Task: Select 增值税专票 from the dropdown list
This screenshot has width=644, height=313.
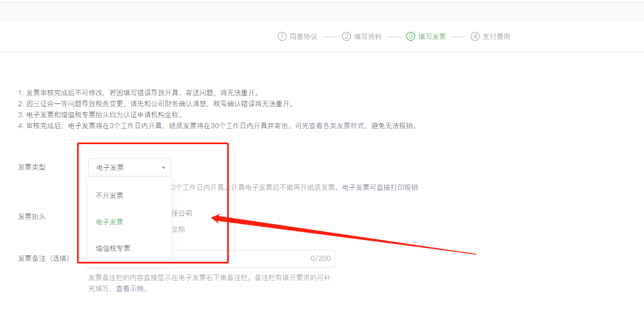Action: point(113,249)
